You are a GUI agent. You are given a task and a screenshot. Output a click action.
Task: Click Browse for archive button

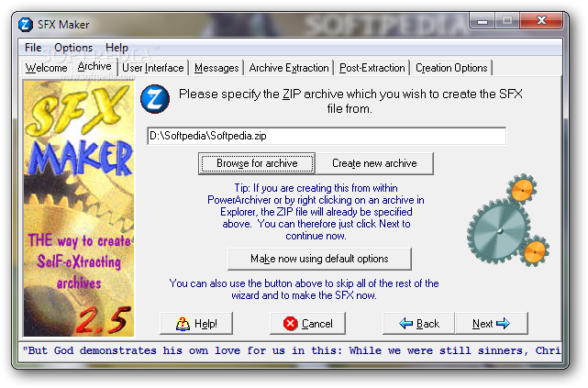click(257, 163)
